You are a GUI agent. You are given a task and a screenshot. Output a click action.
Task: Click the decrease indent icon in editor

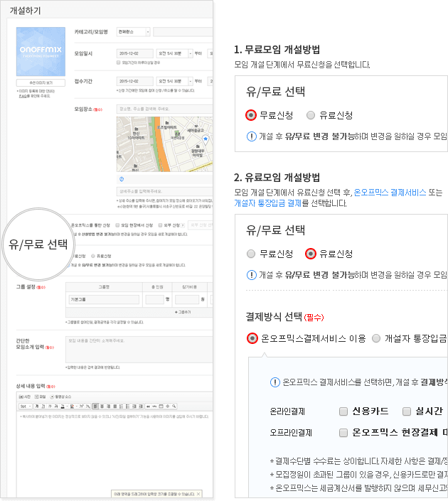[x=134, y=406]
